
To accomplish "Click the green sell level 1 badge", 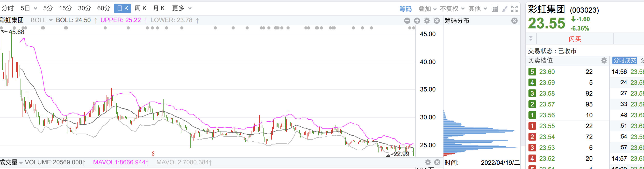I will (x=532, y=115).
